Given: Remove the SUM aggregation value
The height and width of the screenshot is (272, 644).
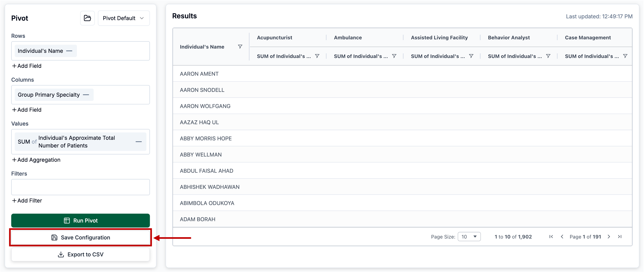Looking at the screenshot, I should (x=138, y=142).
